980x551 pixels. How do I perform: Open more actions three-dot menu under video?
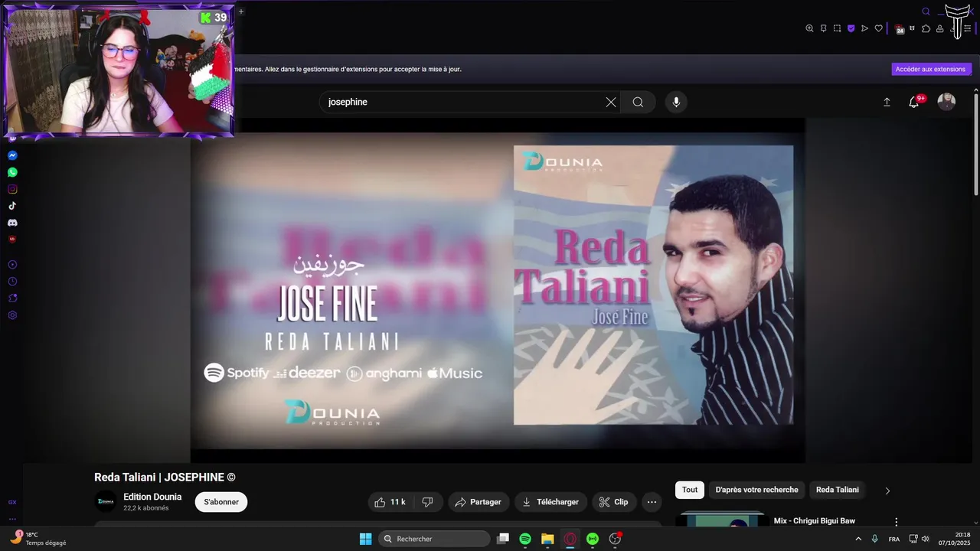(x=652, y=502)
